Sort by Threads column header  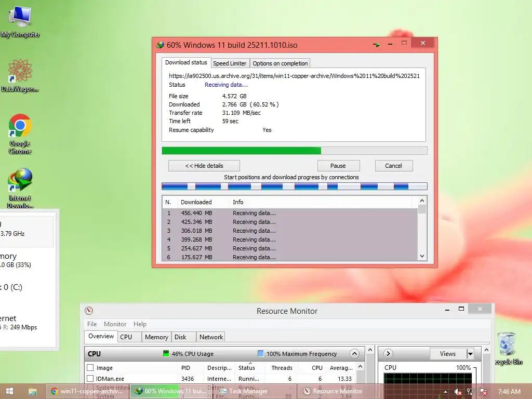coord(282,368)
